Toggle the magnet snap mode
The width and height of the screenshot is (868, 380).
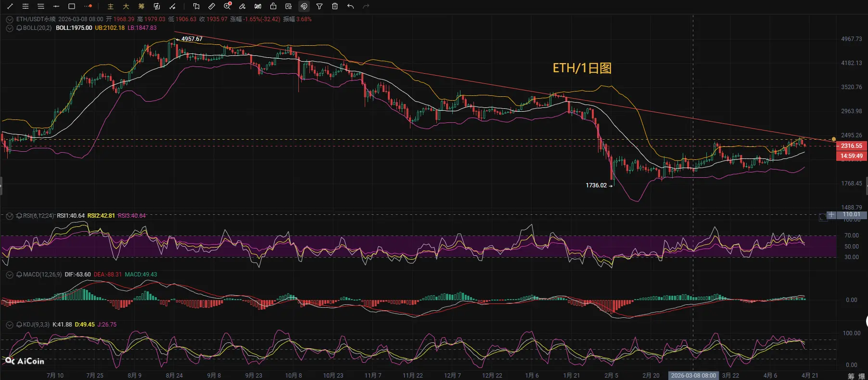point(304,6)
